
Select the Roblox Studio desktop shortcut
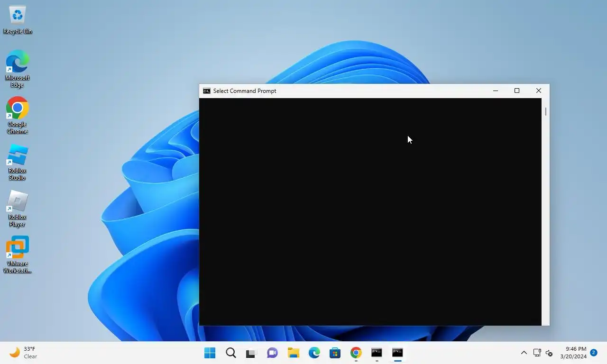coord(18,162)
